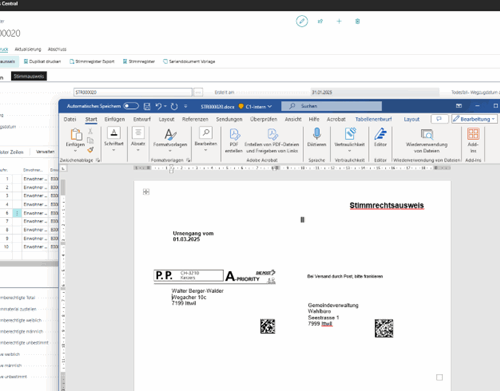Viewport: 500px width, 391px height.
Task: Open the quick access toolbar customize dropdown
Action: click(x=186, y=106)
